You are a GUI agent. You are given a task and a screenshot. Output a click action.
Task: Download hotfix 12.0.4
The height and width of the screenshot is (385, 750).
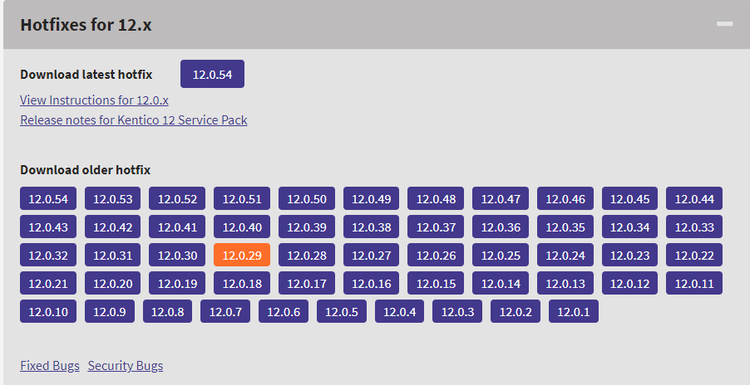coord(399,311)
